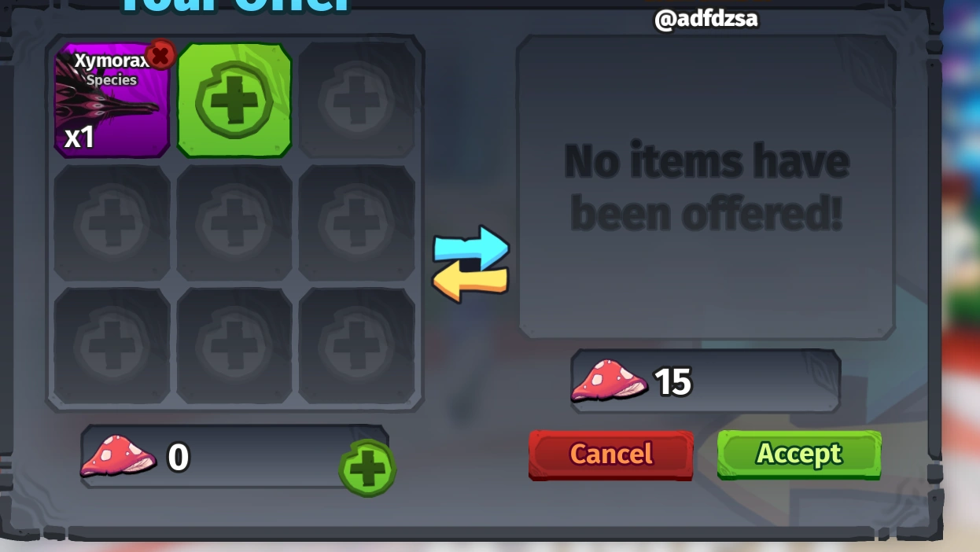Viewport: 980px width, 552px height.
Task: Select the bottom-center empty offer slot
Action: point(234,345)
